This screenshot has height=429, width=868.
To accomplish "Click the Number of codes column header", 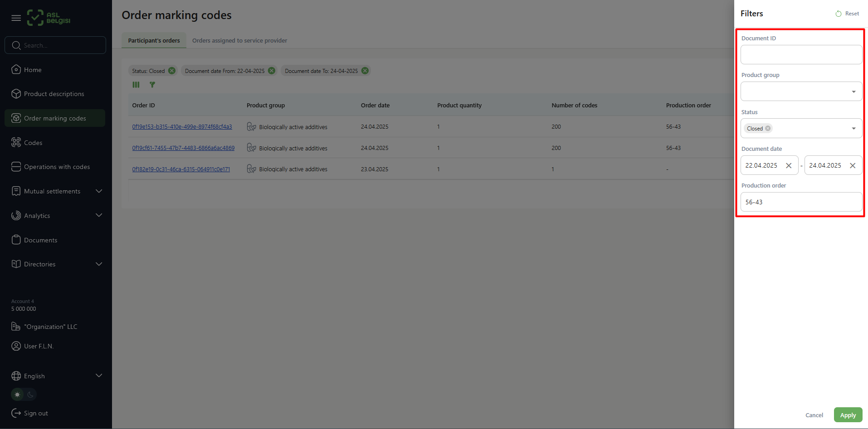I will pyautogui.click(x=574, y=105).
